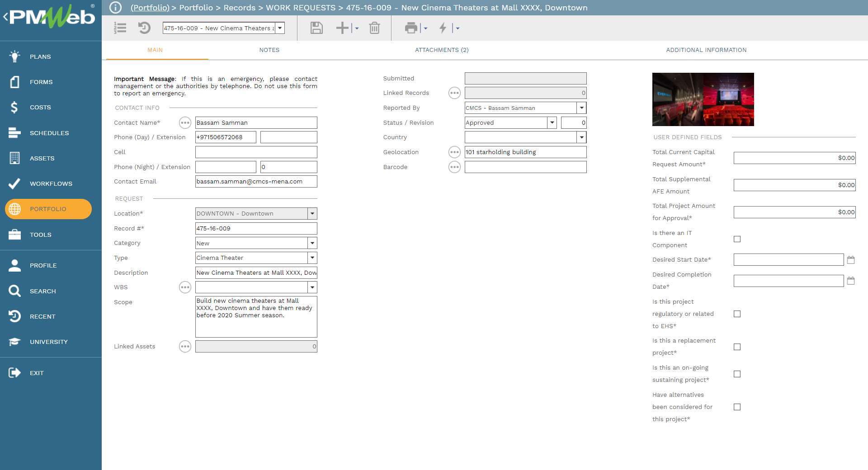Open Workflows in the left sidebar
The width and height of the screenshot is (868, 470).
[51, 183]
